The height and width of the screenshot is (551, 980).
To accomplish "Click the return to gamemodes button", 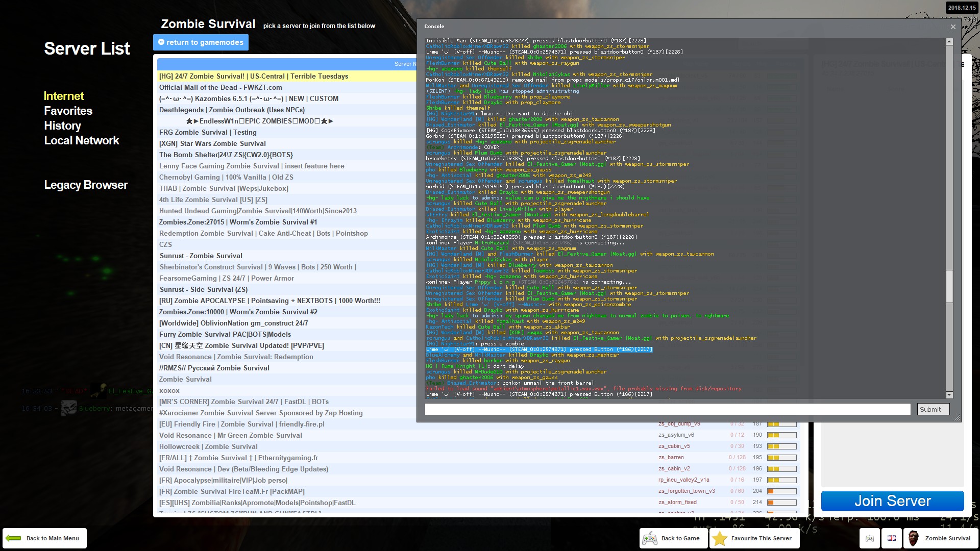I will 201,42.
